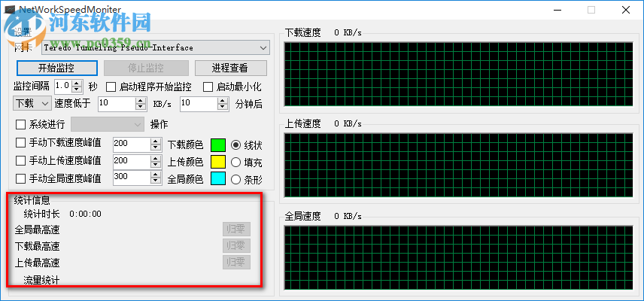
Task: Open process viewer via 进程查看
Action: 230,68
